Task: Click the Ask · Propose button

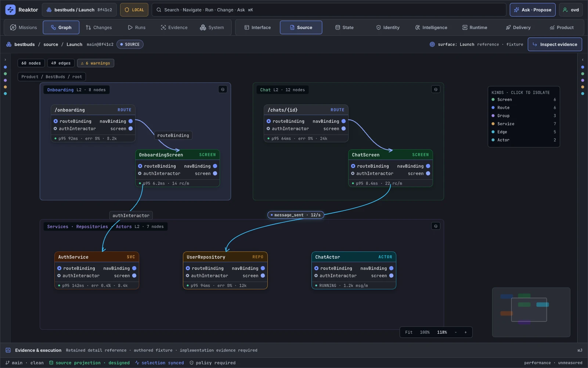Action: (x=533, y=10)
